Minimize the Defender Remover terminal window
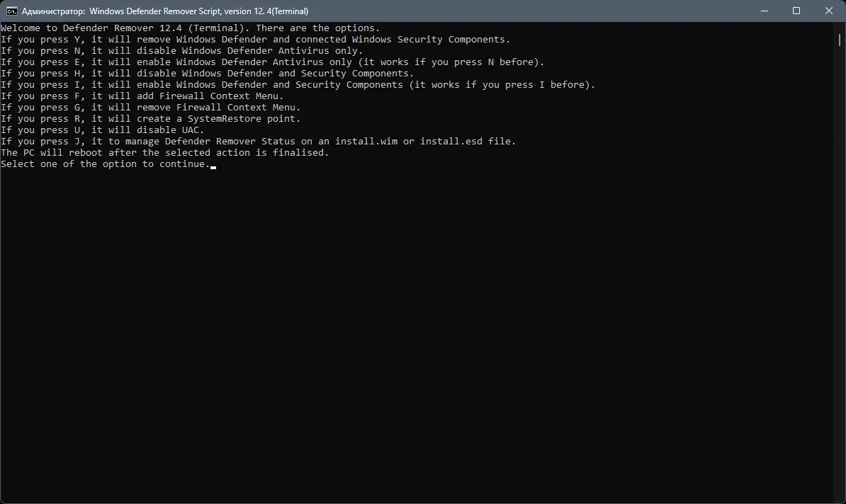The width and height of the screenshot is (846, 504). click(x=764, y=11)
